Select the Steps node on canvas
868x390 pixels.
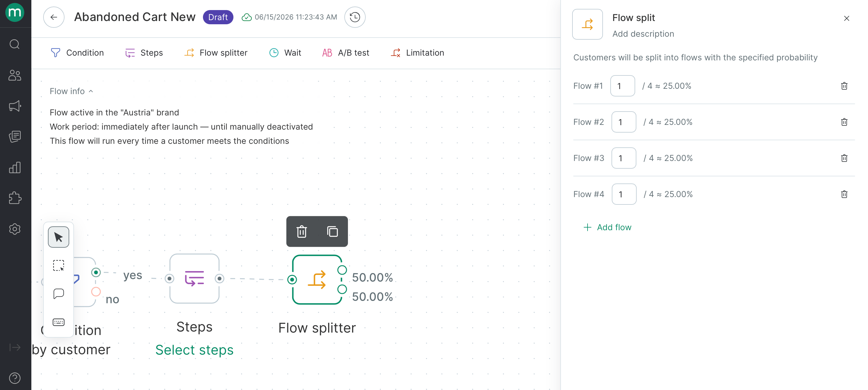194,279
